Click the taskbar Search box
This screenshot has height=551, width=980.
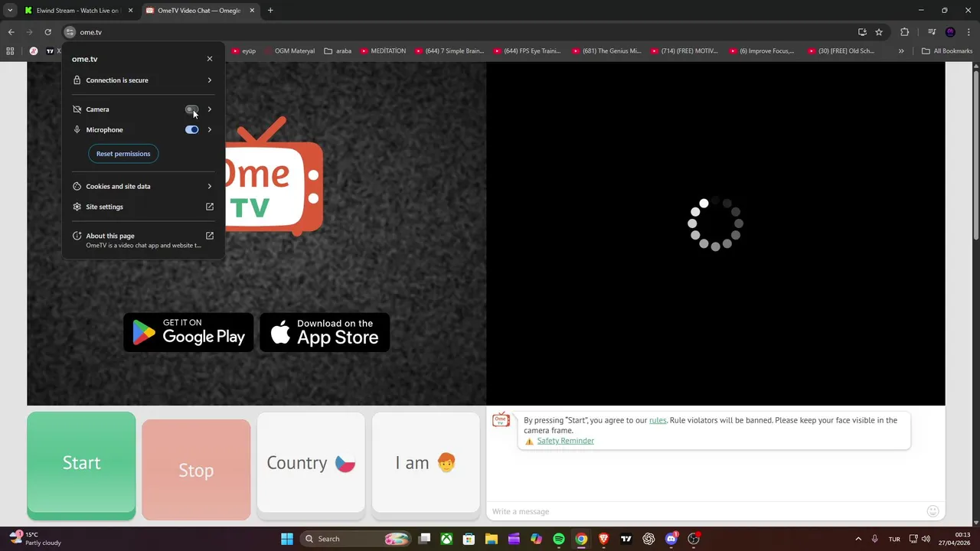(x=356, y=539)
